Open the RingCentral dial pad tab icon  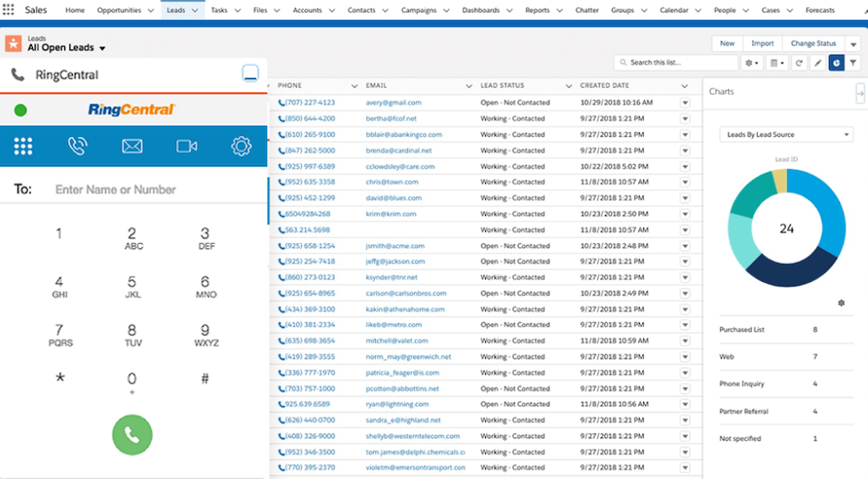coord(23,146)
